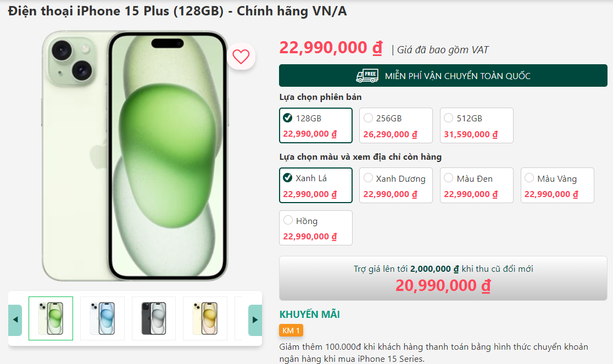Image resolution: width=613 pixels, height=364 pixels.
Task: Click the heart favorite icon
Action: pyautogui.click(x=241, y=57)
